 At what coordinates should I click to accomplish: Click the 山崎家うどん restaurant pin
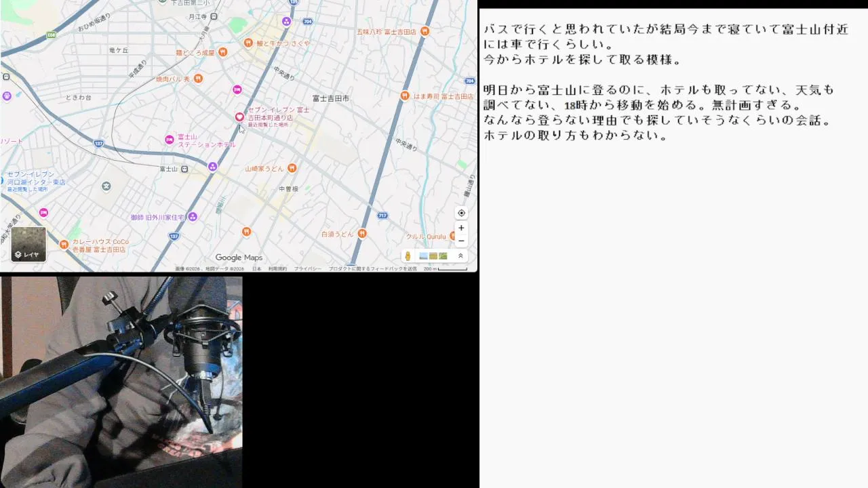pyautogui.click(x=292, y=168)
